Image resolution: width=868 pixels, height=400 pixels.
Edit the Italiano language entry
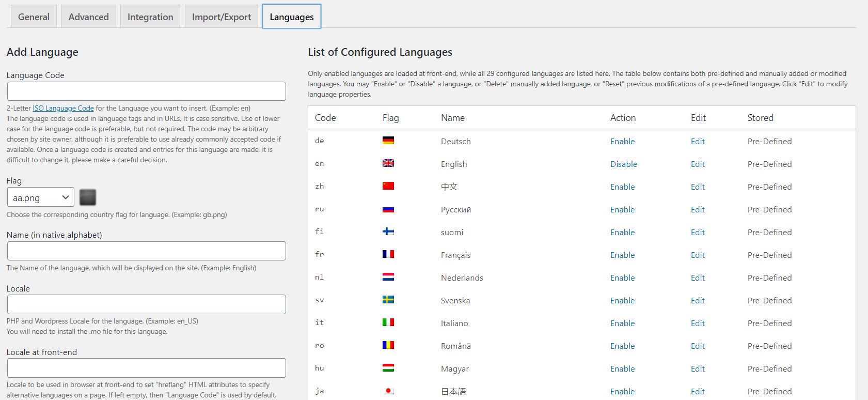click(x=697, y=323)
